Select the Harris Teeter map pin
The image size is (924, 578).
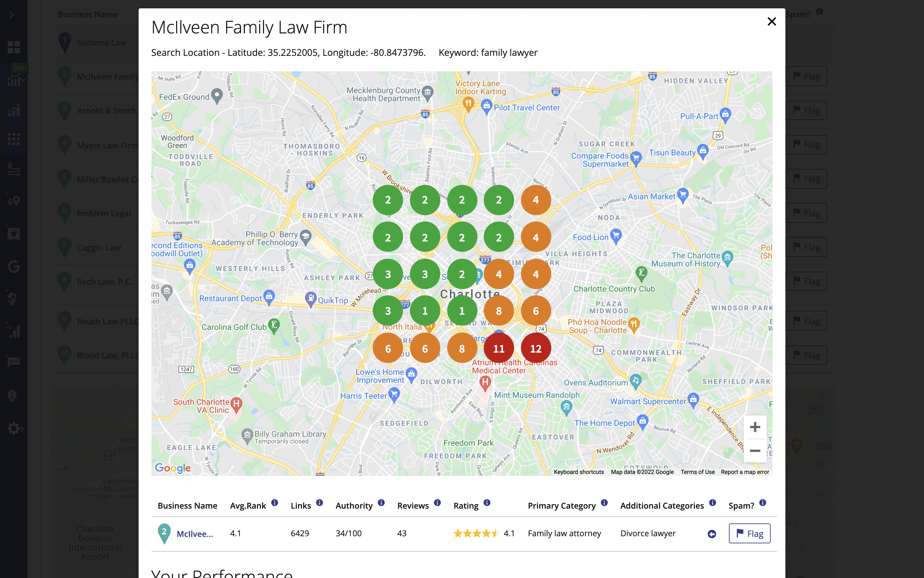coord(394,395)
